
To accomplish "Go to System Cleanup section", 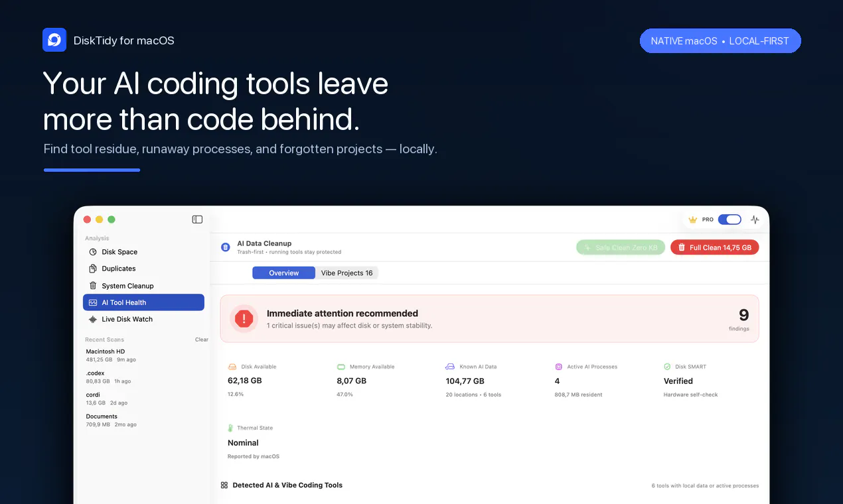I will 143,286.
